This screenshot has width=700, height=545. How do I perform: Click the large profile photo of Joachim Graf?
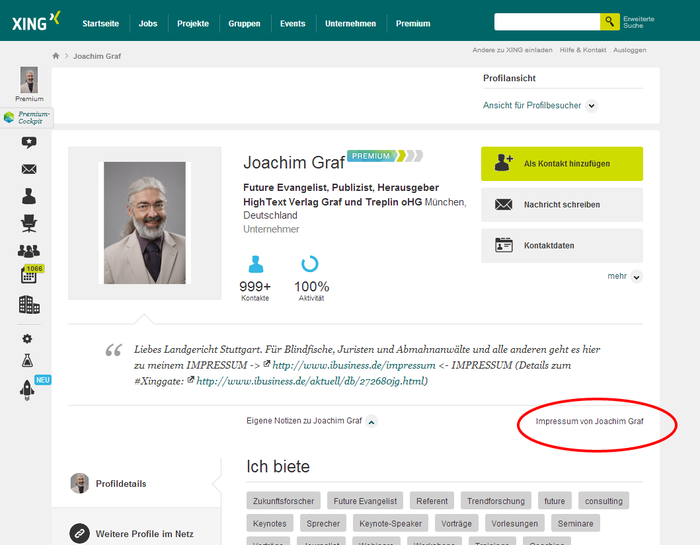(x=145, y=223)
